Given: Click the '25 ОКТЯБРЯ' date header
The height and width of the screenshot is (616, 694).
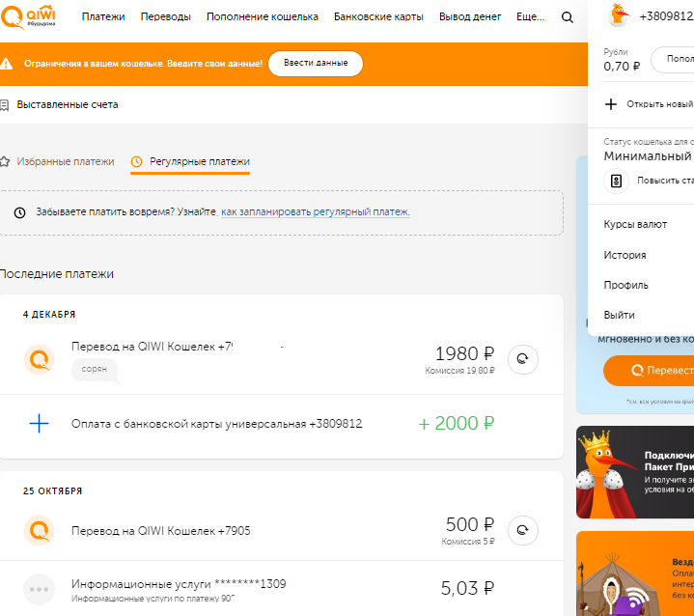Looking at the screenshot, I should tap(53, 491).
